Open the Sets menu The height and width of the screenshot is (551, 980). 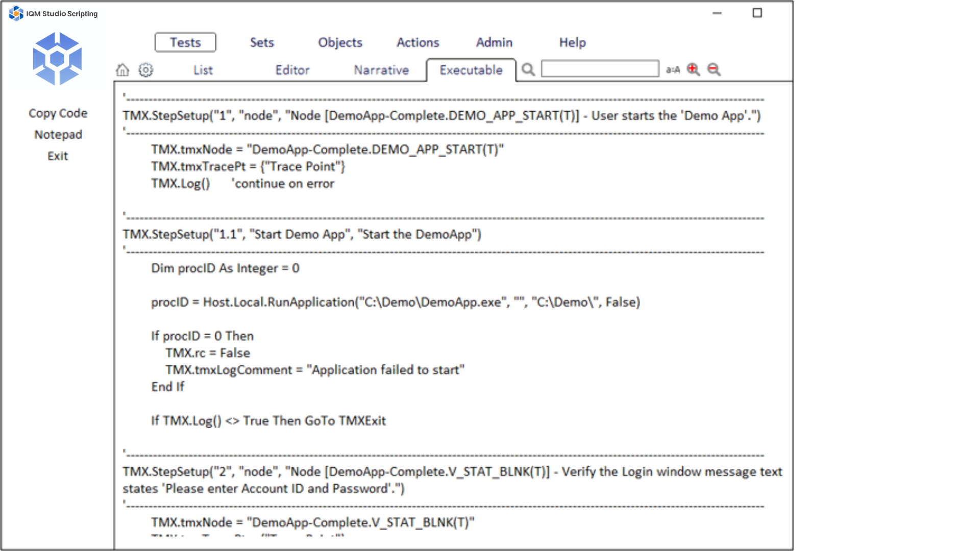click(x=262, y=42)
